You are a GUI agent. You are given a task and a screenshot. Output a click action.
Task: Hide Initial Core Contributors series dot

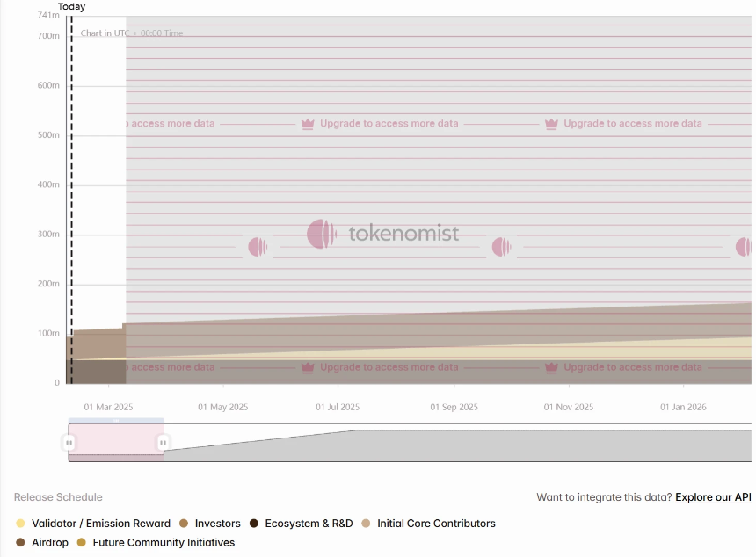click(x=366, y=524)
